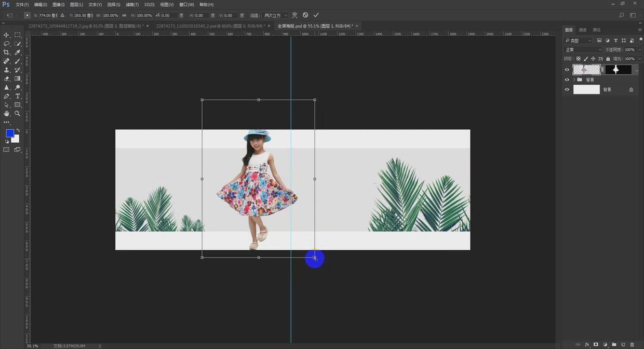Open the 正常 blend mode dropdown

tap(583, 50)
